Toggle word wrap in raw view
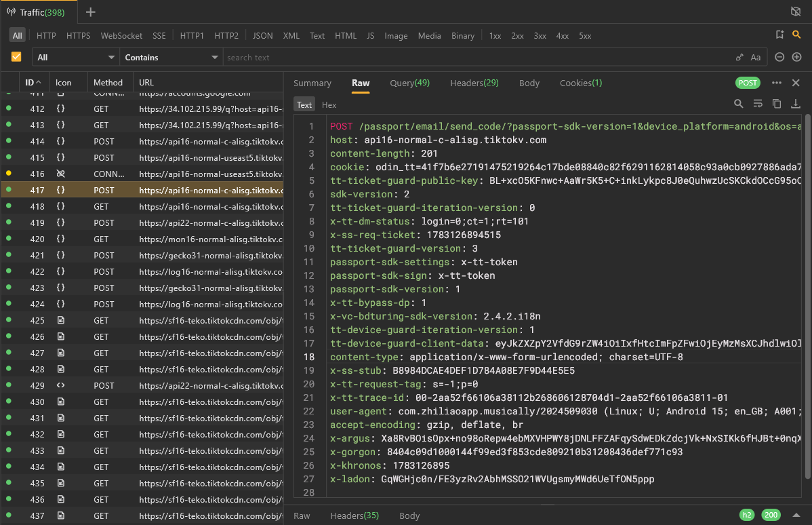This screenshot has height=525, width=812. pos(758,104)
